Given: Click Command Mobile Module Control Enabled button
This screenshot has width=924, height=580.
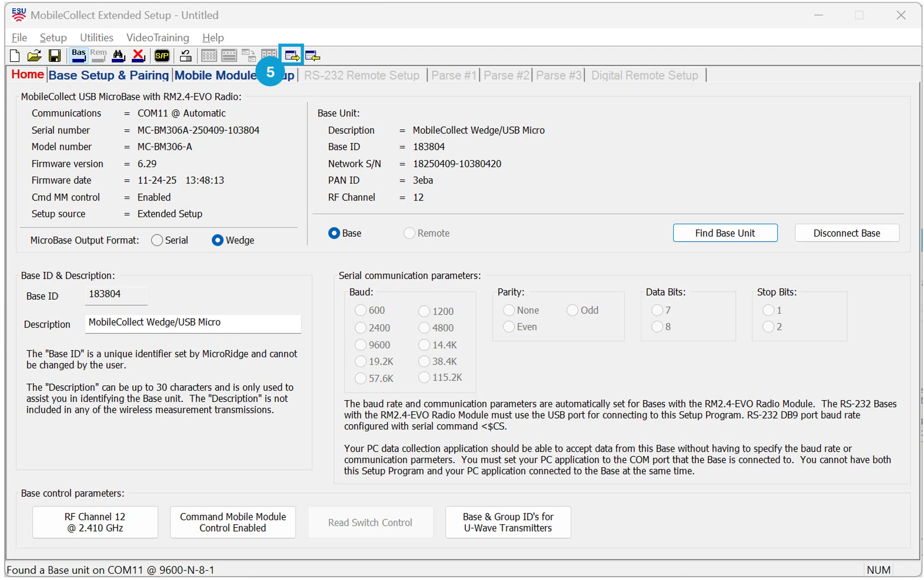Looking at the screenshot, I should pos(233,522).
